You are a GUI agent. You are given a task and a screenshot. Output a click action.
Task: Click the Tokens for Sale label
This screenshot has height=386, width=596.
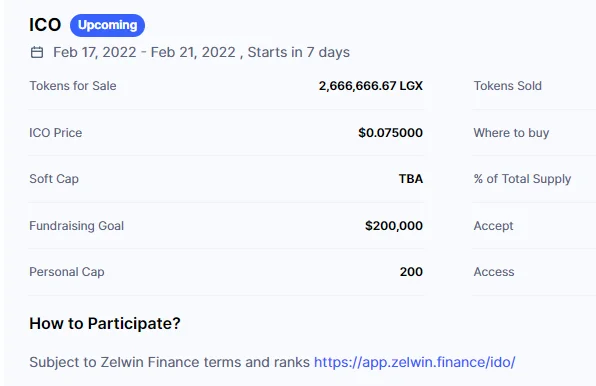pos(73,86)
